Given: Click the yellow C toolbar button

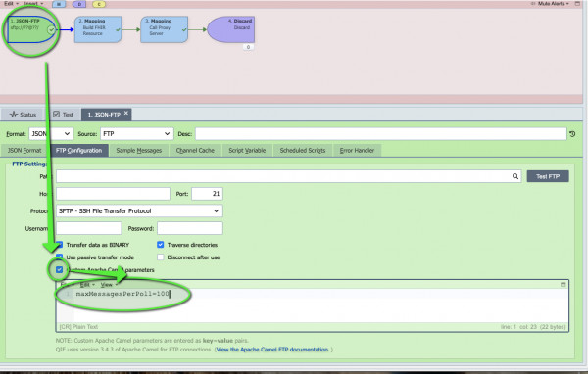Looking at the screenshot, I should pyautogui.click(x=99, y=4).
